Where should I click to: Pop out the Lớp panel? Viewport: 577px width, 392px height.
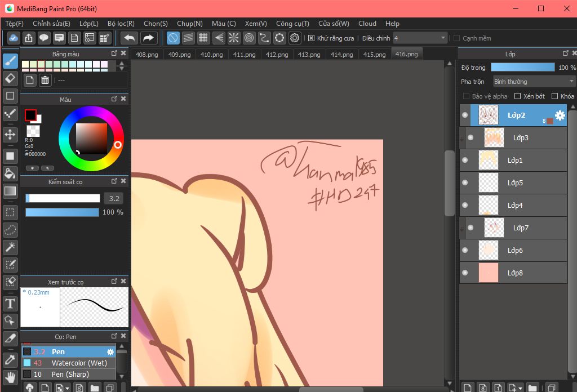tap(566, 54)
